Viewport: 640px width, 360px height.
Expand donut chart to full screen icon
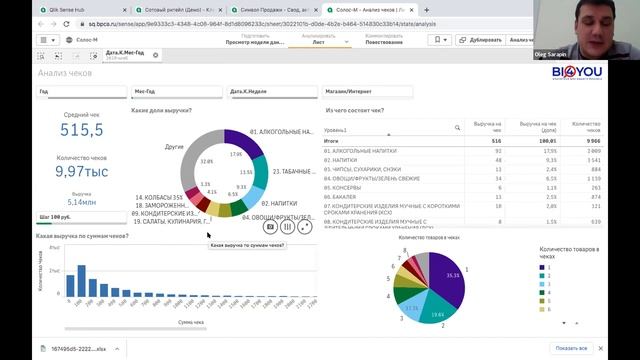(304, 227)
